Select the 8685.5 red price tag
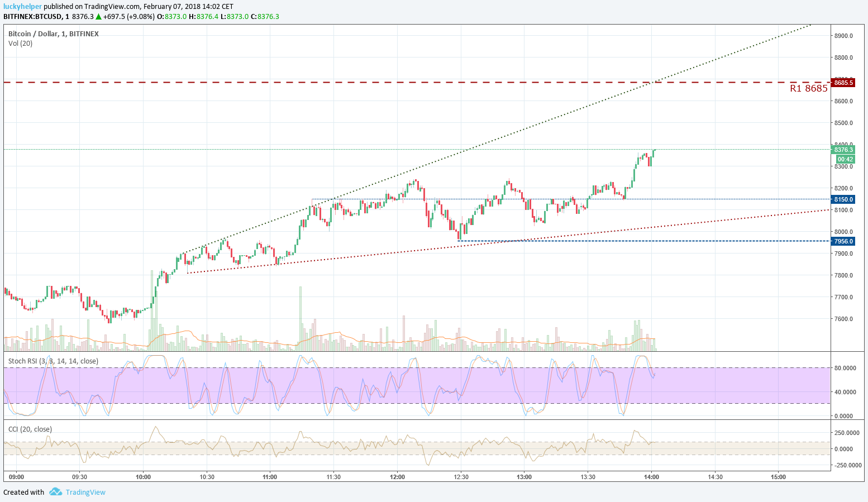 [843, 83]
